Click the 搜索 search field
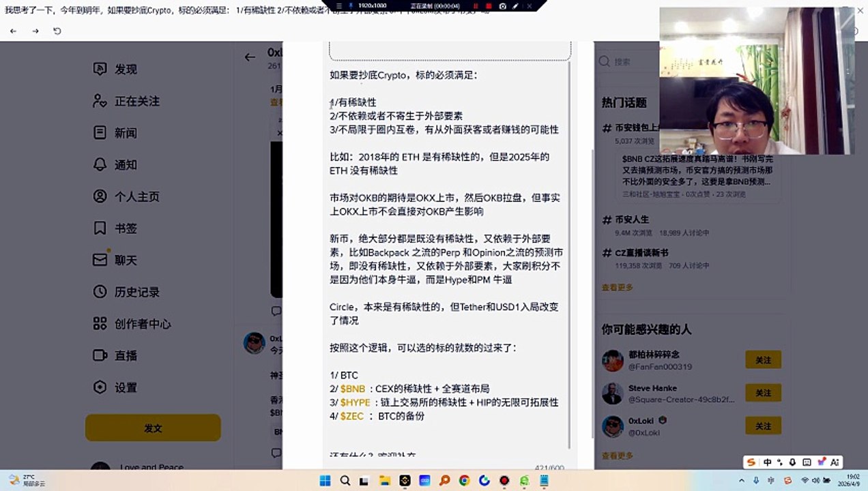The width and height of the screenshot is (868, 491). point(628,61)
